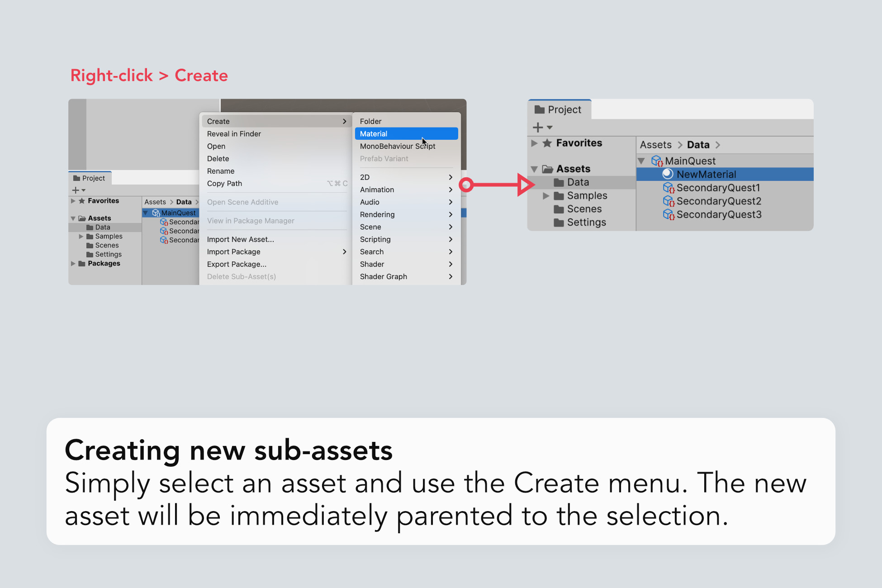Screen dimensions: 882x588
Task: Switch to the Project tab in right panel
Action: tap(559, 110)
